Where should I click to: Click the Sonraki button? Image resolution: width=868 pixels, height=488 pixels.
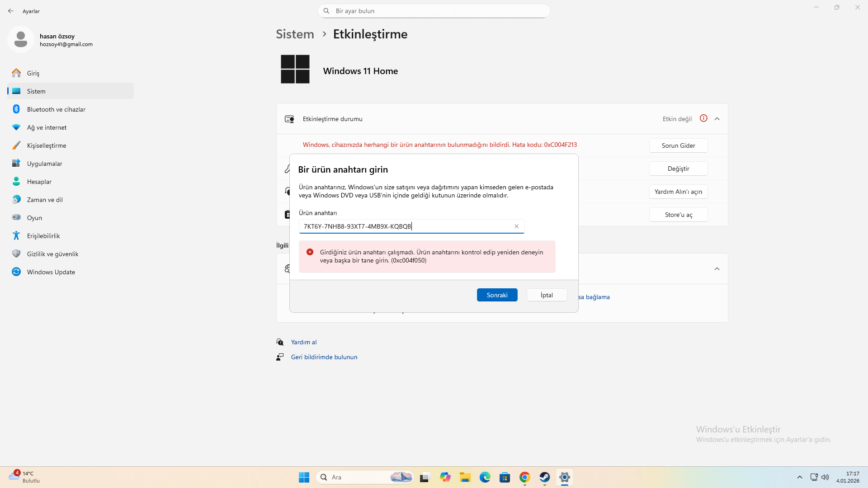point(497,295)
